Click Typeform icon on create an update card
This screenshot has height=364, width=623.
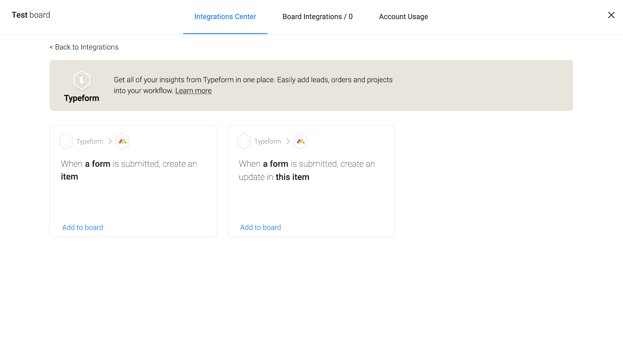pyautogui.click(x=244, y=141)
